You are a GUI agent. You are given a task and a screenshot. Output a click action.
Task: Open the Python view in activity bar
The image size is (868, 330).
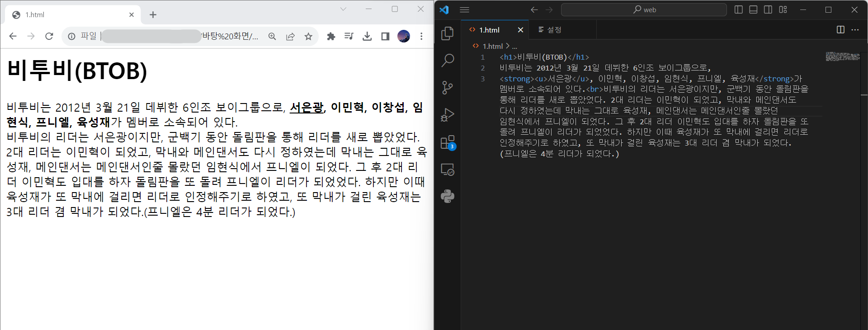coord(448,196)
